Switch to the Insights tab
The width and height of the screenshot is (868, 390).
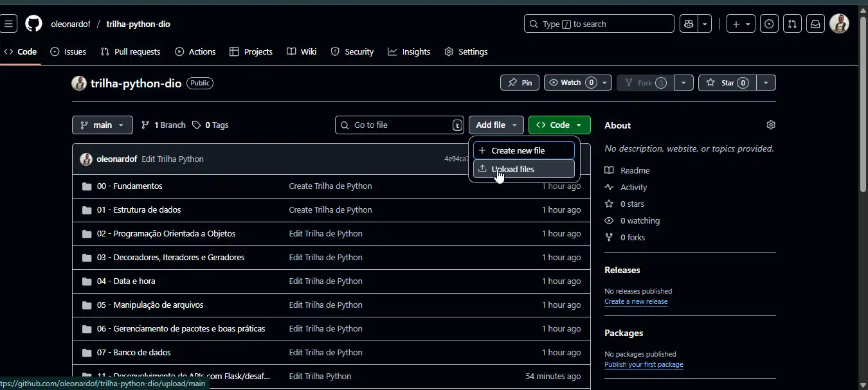point(409,51)
